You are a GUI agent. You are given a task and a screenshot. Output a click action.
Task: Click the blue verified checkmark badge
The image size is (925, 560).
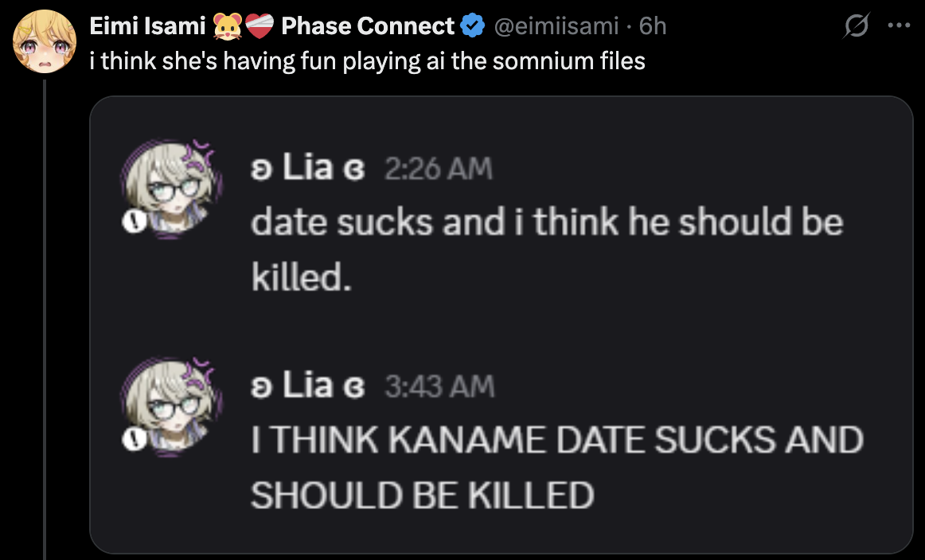473,26
